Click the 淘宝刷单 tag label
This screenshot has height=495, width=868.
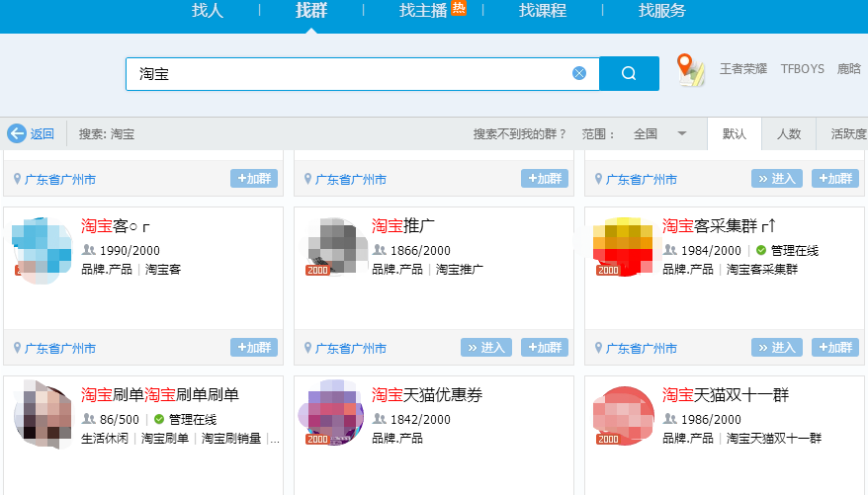pyautogui.click(x=165, y=439)
